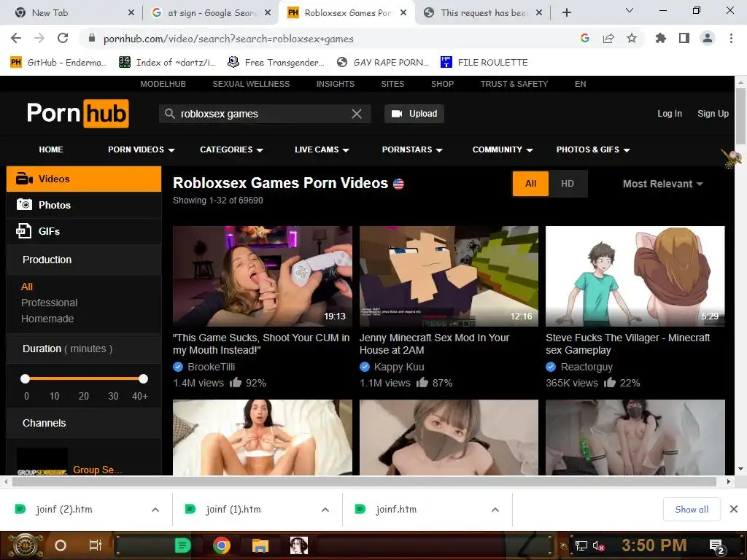747x560 pixels.
Task: Open the SEXUAL WELLNESS top link
Action: (251, 84)
